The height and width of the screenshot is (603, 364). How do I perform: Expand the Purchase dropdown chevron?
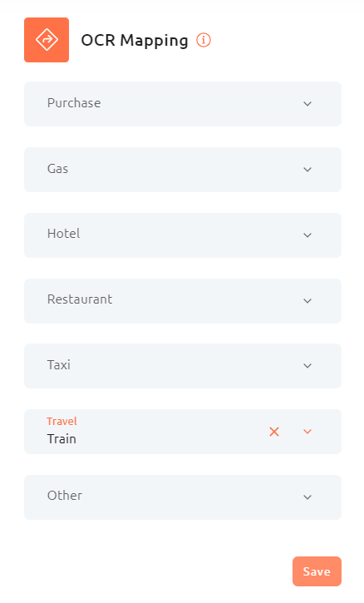coord(307,104)
